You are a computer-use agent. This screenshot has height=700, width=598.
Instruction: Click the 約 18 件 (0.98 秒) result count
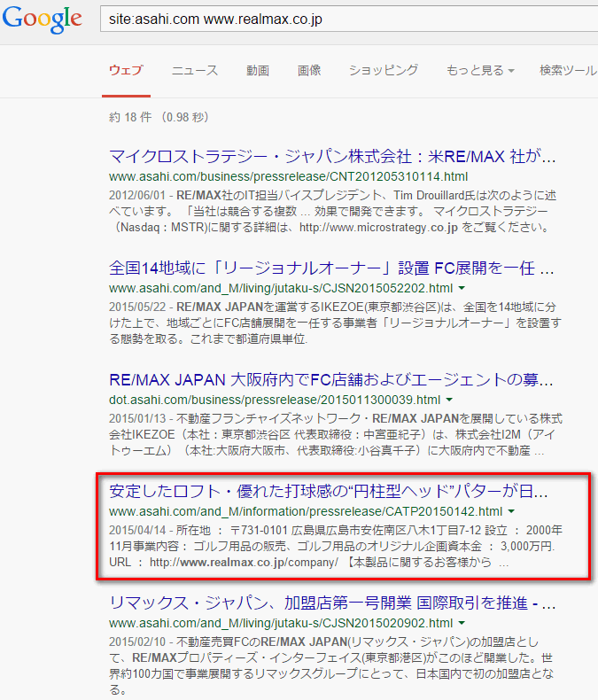[x=159, y=118]
